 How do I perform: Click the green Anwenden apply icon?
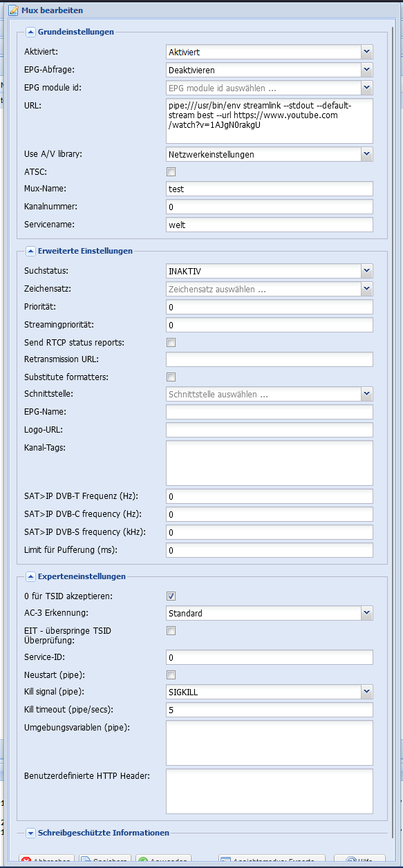pos(143,862)
